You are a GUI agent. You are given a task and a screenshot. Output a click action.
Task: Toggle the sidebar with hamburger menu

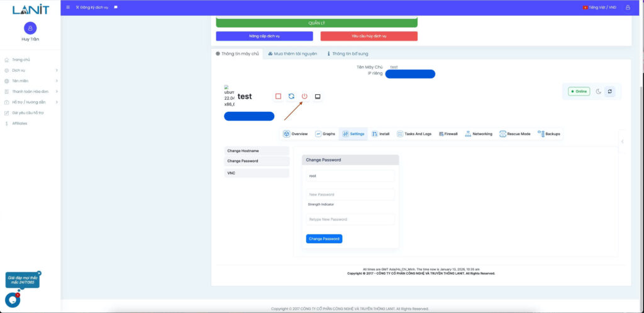[x=68, y=7]
